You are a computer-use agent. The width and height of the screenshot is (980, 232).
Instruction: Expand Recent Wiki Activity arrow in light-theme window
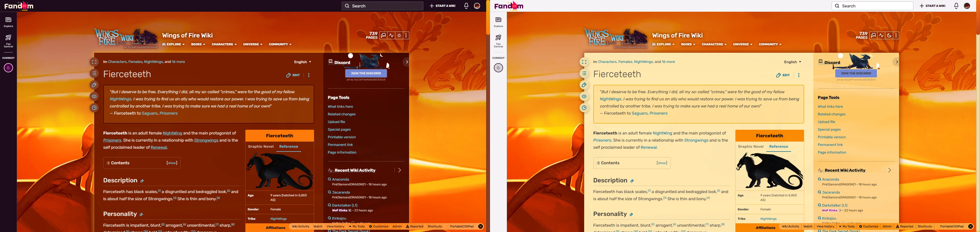[889, 170]
